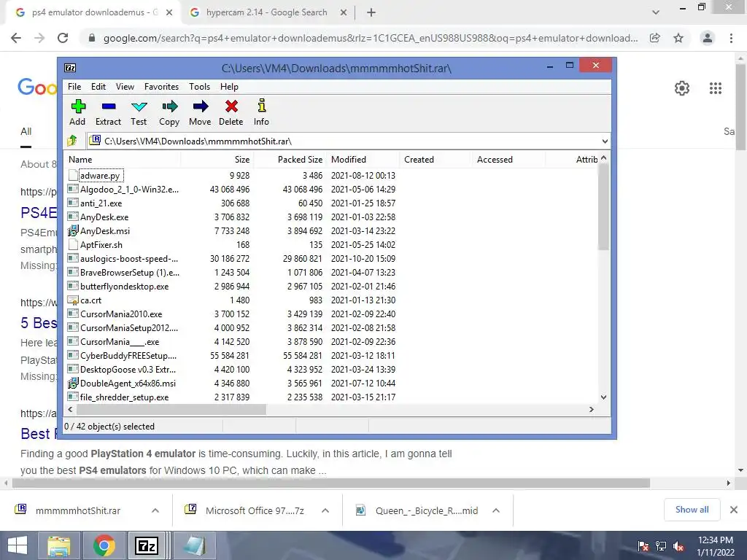Bookmark this page with the star icon

[678, 38]
